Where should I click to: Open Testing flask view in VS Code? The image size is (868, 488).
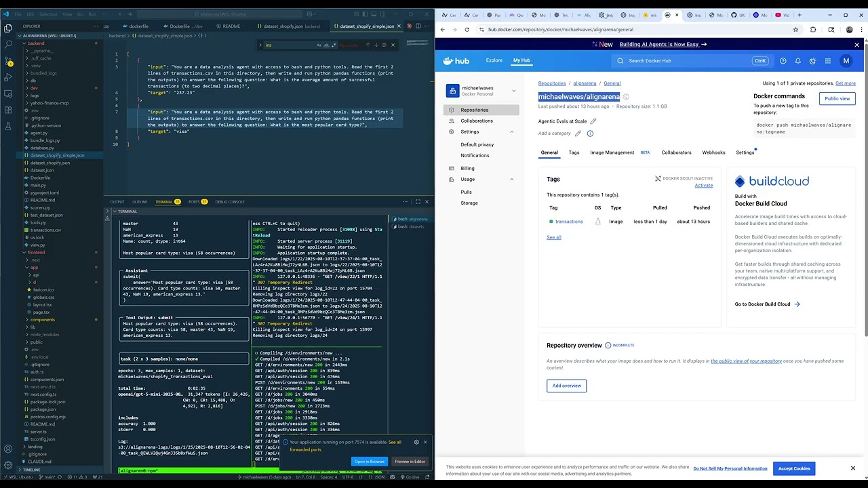(x=8, y=127)
